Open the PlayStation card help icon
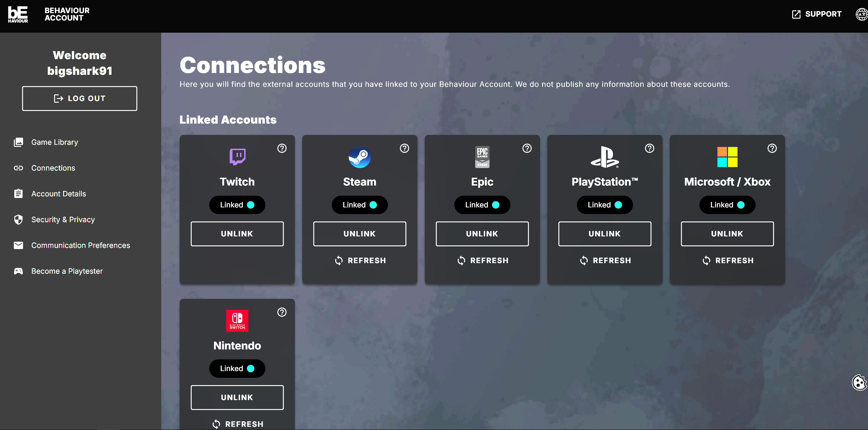Screen dimensions: 868x430 pos(649,148)
